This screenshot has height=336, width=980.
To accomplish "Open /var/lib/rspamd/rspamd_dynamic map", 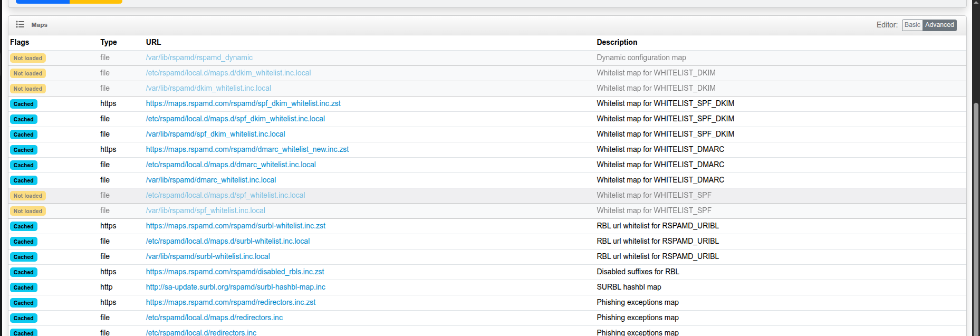I will pyautogui.click(x=199, y=57).
